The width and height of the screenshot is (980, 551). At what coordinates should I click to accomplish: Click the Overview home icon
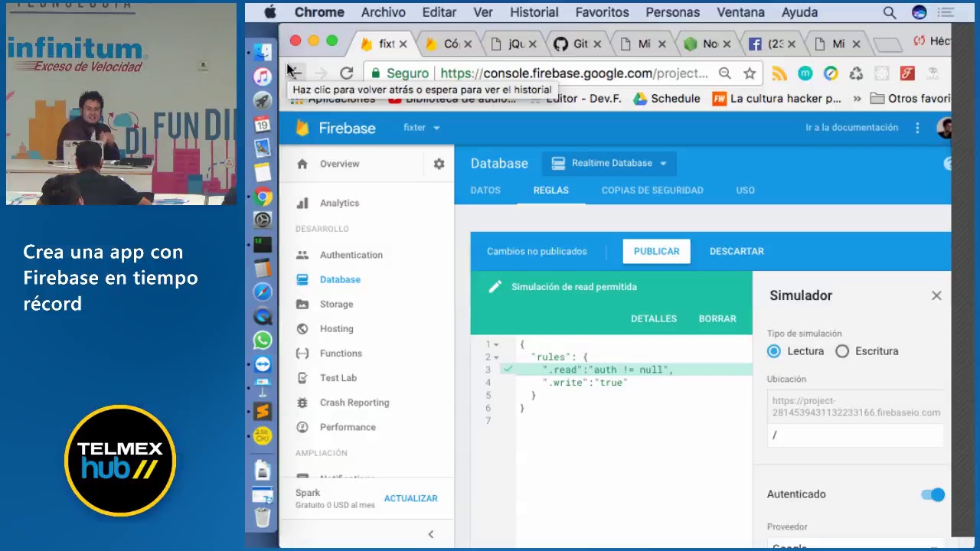click(302, 164)
